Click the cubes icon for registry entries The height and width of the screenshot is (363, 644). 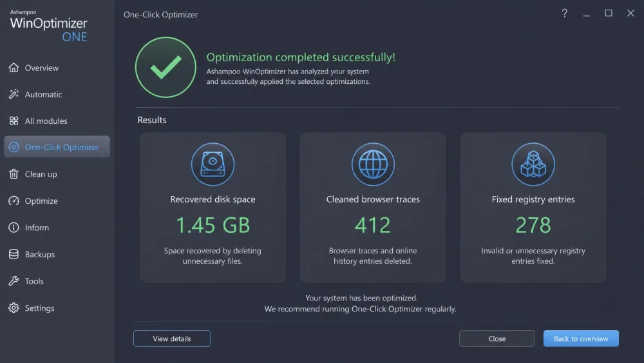(x=533, y=164)
